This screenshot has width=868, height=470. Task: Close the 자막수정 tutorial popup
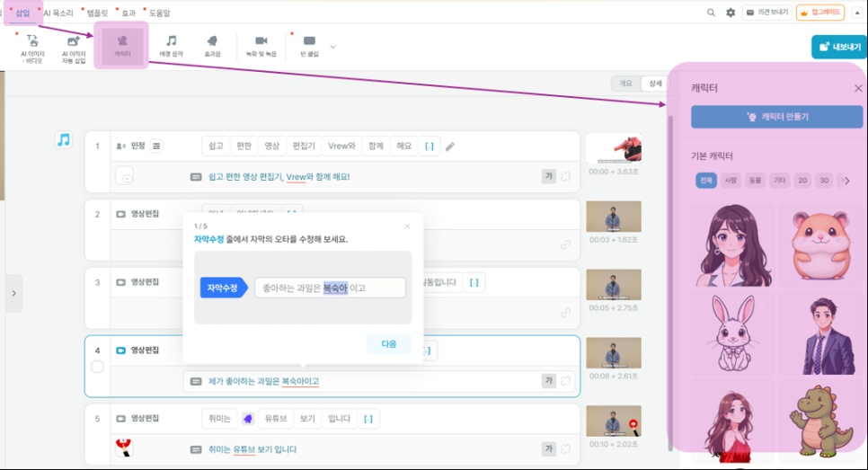[407, 226]
